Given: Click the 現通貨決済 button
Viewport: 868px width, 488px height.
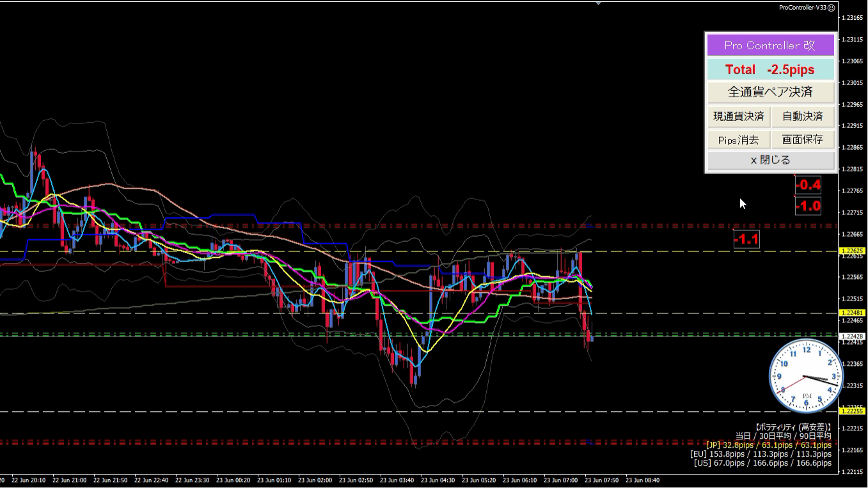Looking at the screenshot, I should tap(739, 116).
